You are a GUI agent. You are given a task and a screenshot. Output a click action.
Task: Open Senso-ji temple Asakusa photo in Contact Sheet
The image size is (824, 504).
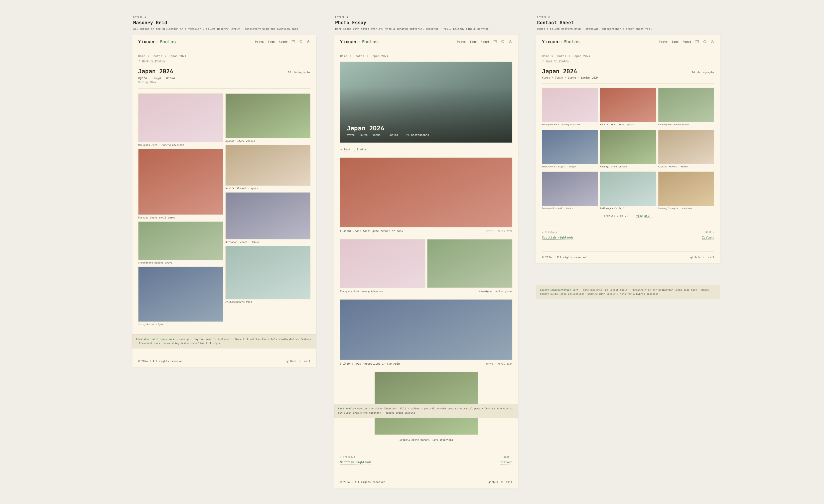(686, 189)
